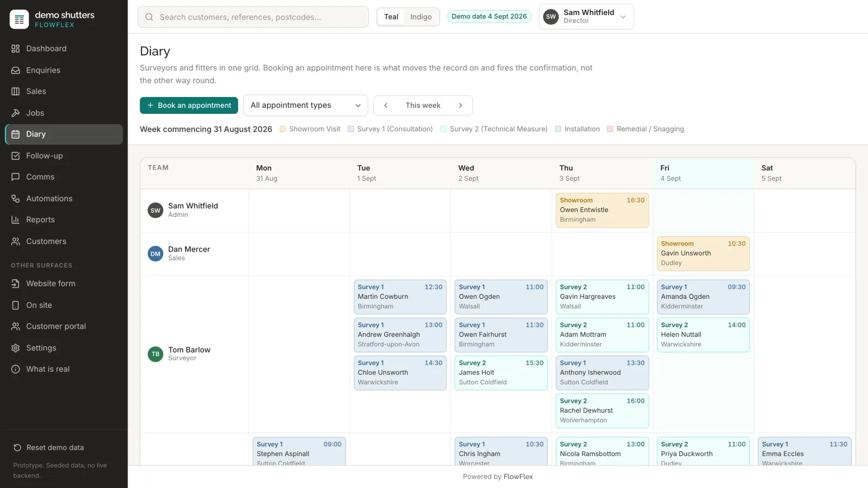Open the All appointment types dropdown
The height and width of the screenshot is (488, 868).
[x=305, y=106]
